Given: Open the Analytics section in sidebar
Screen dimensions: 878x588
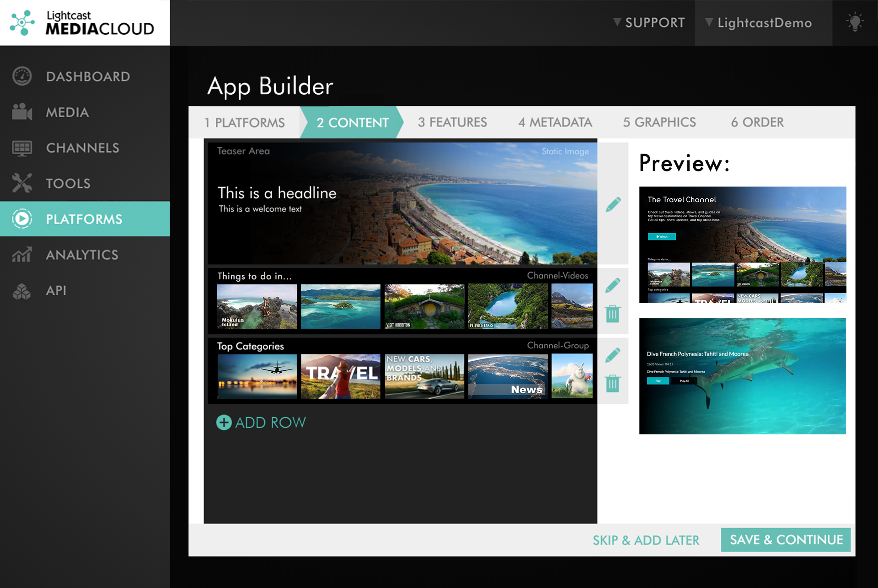Looking at the screenshot, I should coord(82,255).
